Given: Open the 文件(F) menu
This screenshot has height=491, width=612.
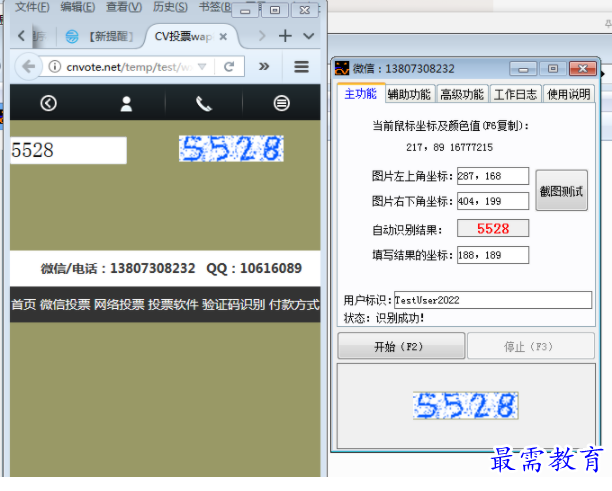Looking at the screenshot, I should [32, 7].
